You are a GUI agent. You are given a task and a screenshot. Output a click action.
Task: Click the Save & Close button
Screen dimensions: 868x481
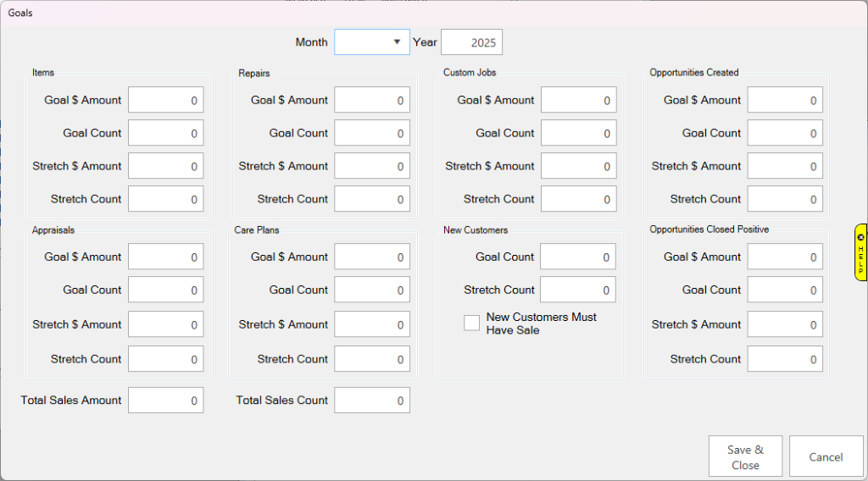(x=745, y=457)
